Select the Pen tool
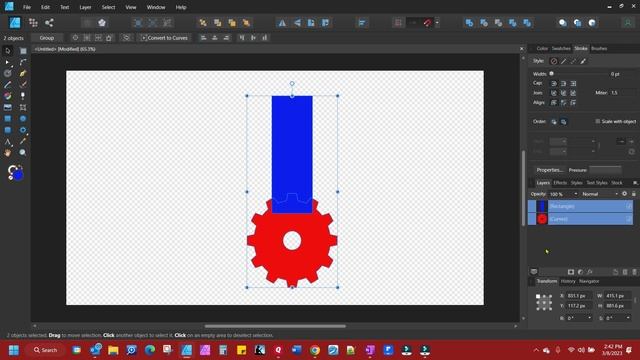Screen dimensions: 640x360 pos(23,73)
